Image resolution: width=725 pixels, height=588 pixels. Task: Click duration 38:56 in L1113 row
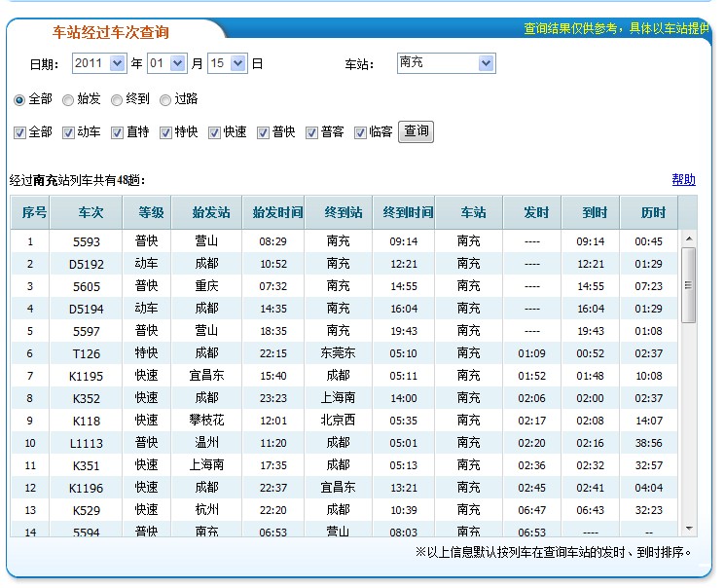click(x=649, y=443)
